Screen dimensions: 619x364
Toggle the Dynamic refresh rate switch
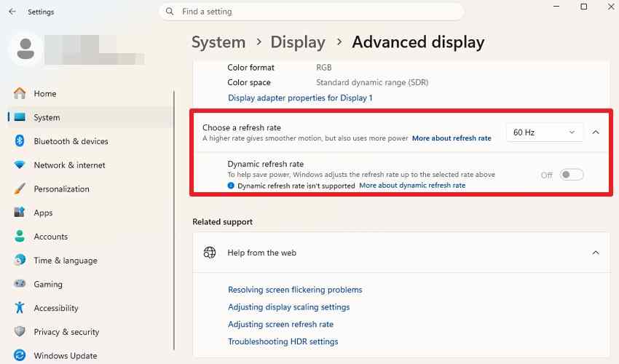tap(571, 175)
